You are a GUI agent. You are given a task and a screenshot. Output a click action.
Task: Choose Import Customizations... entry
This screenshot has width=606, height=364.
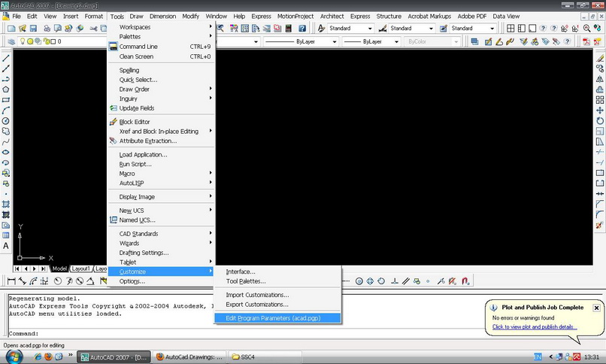click(x=277, y=295)
